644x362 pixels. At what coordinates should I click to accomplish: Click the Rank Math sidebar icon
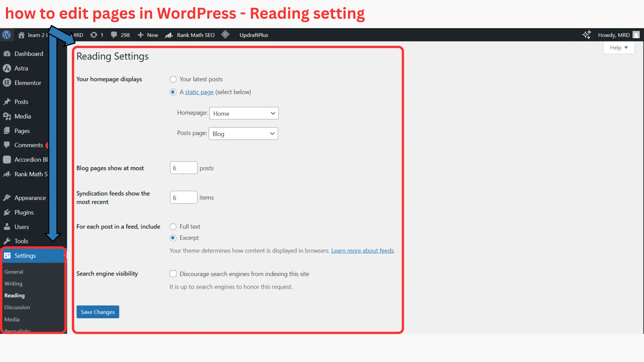[x=7, y=174]
